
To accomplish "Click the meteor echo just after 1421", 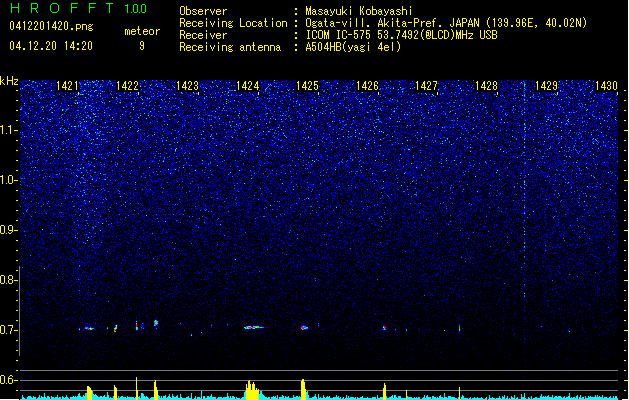I will pyautogui.click(x=89, y=328).
